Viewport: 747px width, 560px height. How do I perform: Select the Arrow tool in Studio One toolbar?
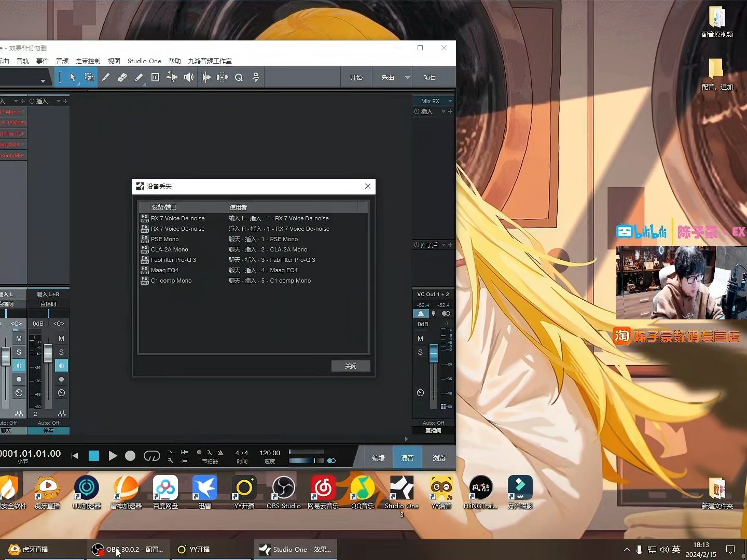pos(73,77)
